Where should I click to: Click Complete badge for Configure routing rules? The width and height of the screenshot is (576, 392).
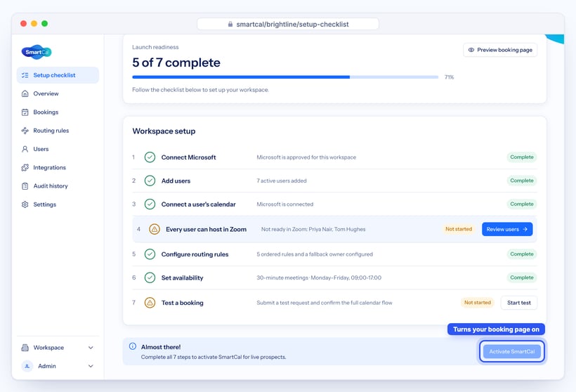coord(522,254)
